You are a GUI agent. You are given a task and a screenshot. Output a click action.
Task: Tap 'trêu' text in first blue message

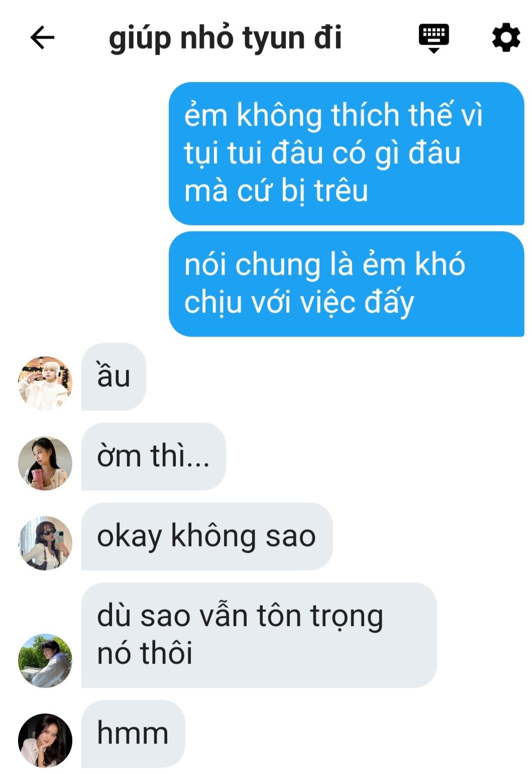click(341, 191)
